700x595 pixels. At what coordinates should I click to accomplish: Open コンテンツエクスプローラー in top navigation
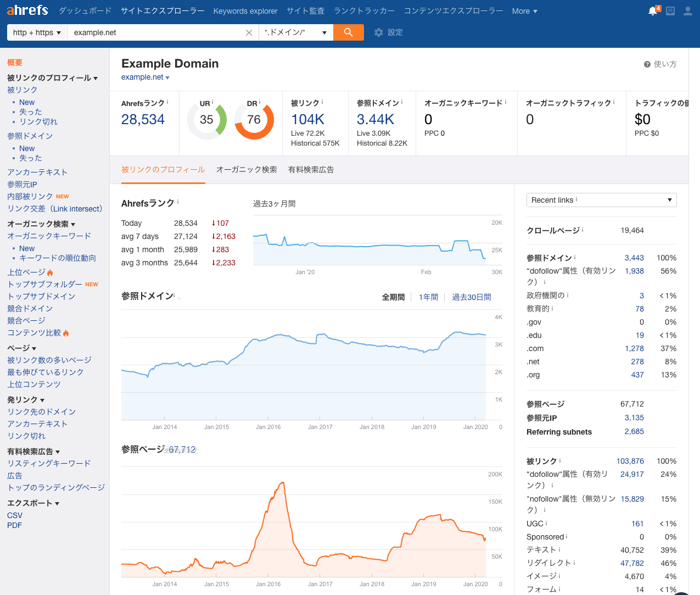pyautogui.click(x=453, y=11)
